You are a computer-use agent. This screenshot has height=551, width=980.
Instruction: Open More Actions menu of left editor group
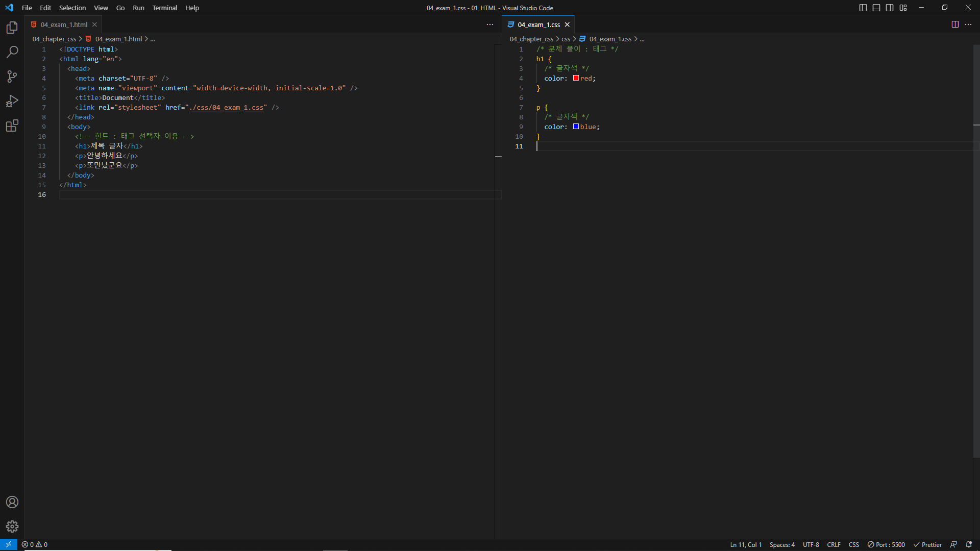click(490, 24)
